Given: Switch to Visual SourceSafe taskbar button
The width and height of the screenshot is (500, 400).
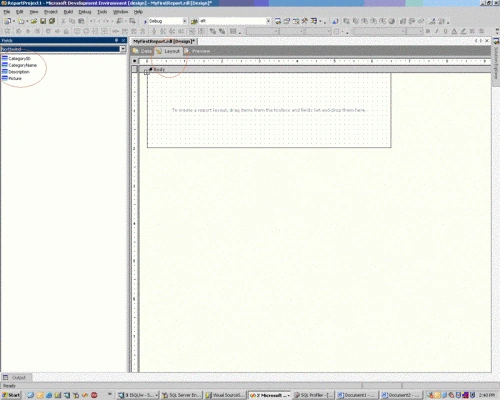Looking at the screenshot, I should [x=225, y=395].
